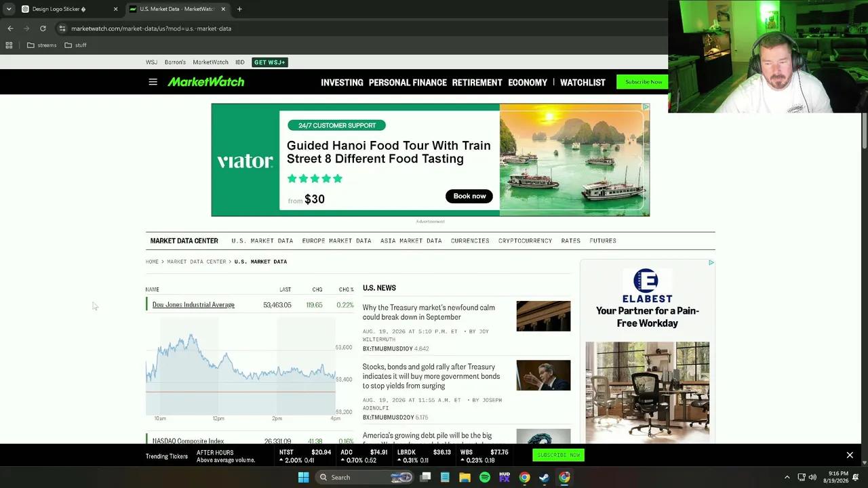Select U.S. Market Data subnav tab
This screenshot has width=868, height=488.
262,241
